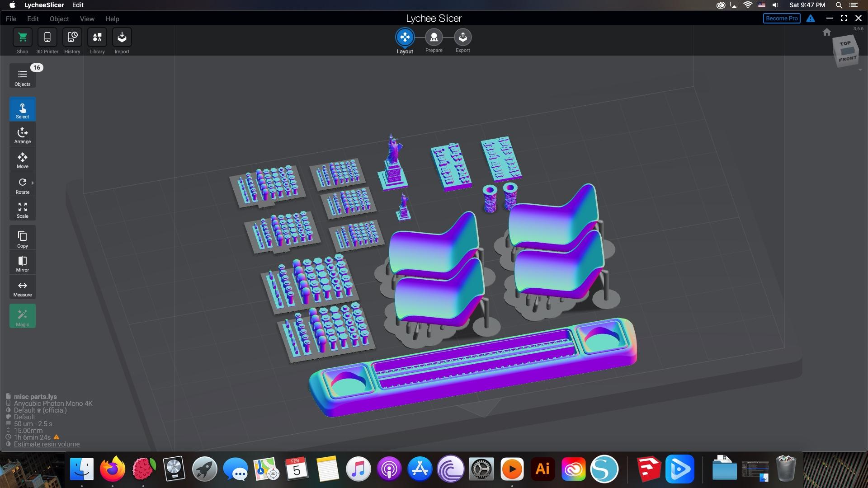Click the Default (official) resin label
This screenshot has width=868, height=488.
point(40,410)
